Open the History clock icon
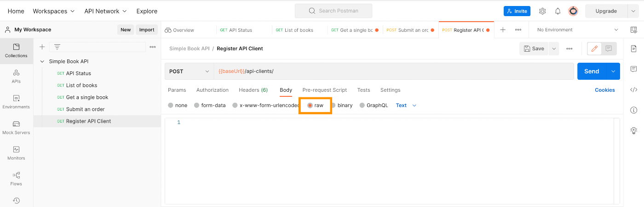 [16, 201]
